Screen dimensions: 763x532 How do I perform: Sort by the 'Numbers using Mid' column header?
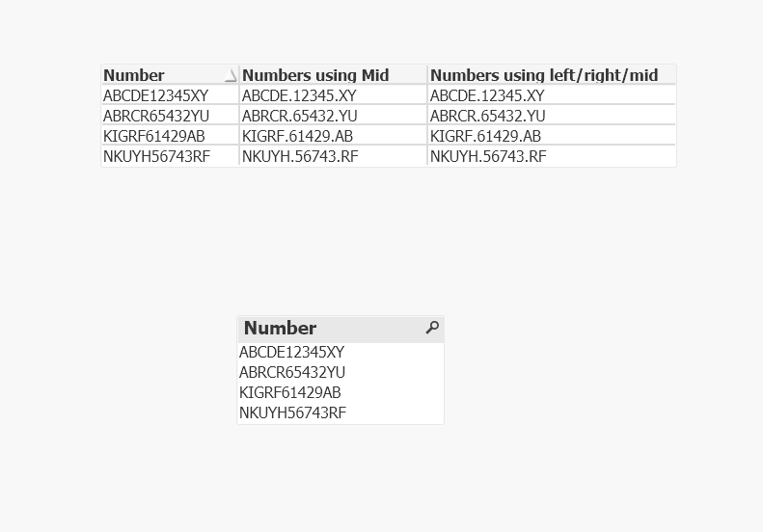click(x=314, y=75)
